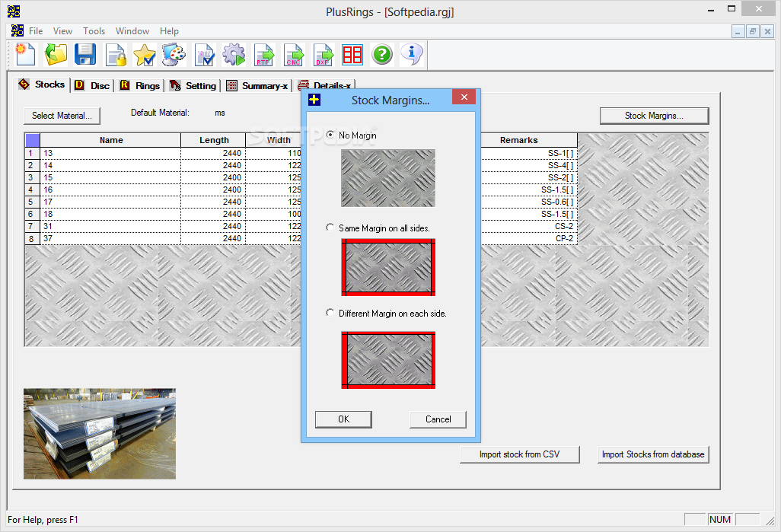Click the Name column header
The height and width of the screenshot is (532, 781).
pos(110,140)
